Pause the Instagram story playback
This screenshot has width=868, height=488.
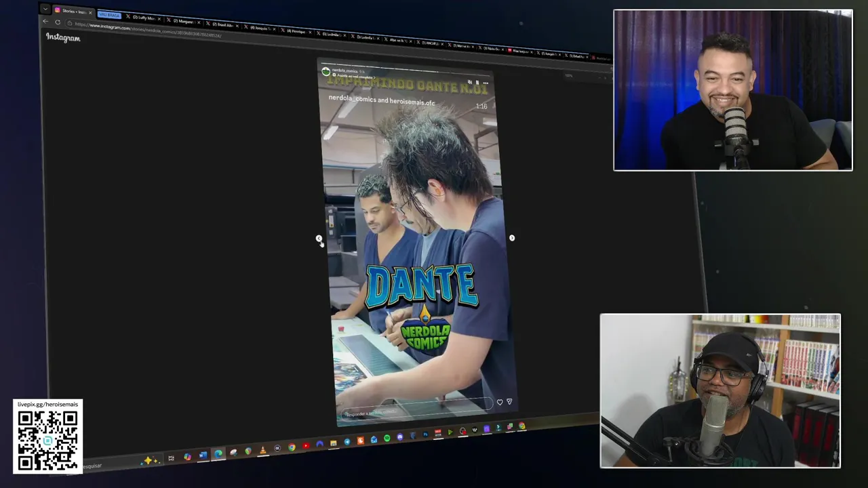[x=477, y=82]
